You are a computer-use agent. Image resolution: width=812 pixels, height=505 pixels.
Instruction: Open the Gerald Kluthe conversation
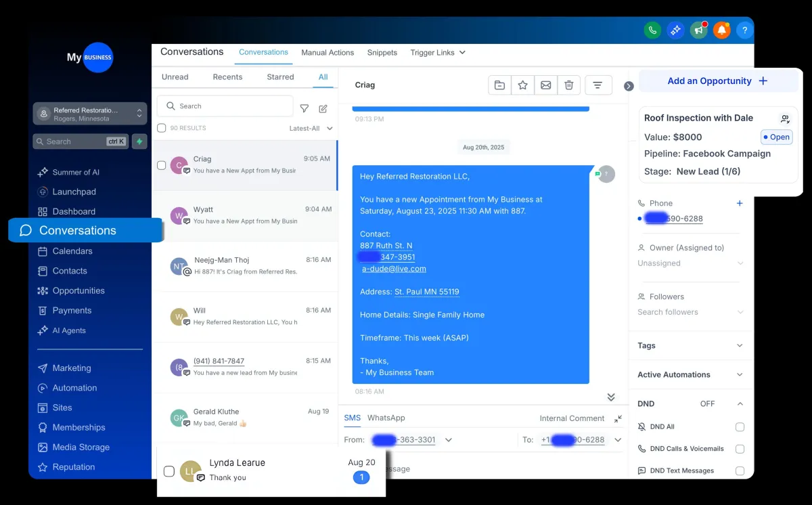click(245, 417)
